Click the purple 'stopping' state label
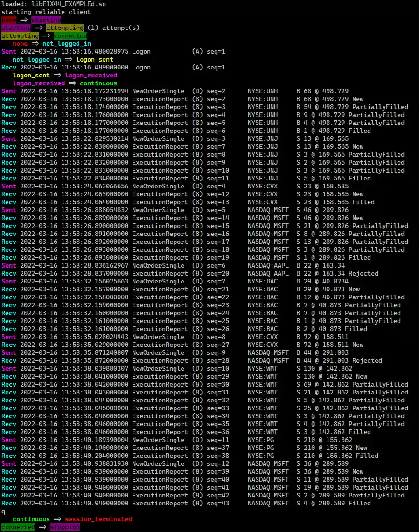Image resolution: width=419 pixels, height=532 pixels. point(64,527)
